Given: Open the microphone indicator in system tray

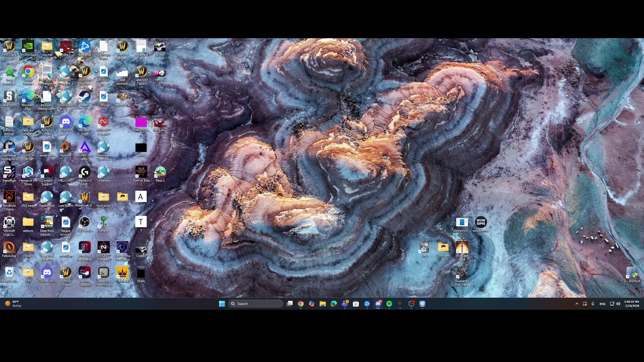Looking at the screenshot, I should [593, 304].
